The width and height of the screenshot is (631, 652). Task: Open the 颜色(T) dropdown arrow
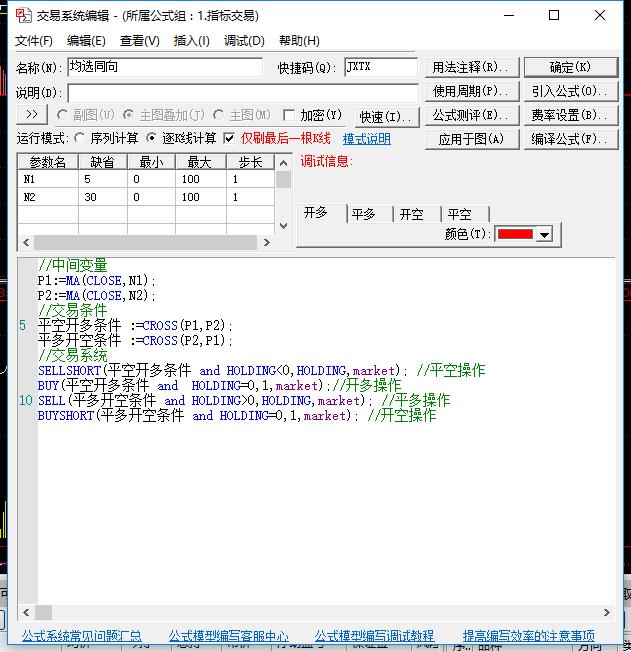click(544, 235)
